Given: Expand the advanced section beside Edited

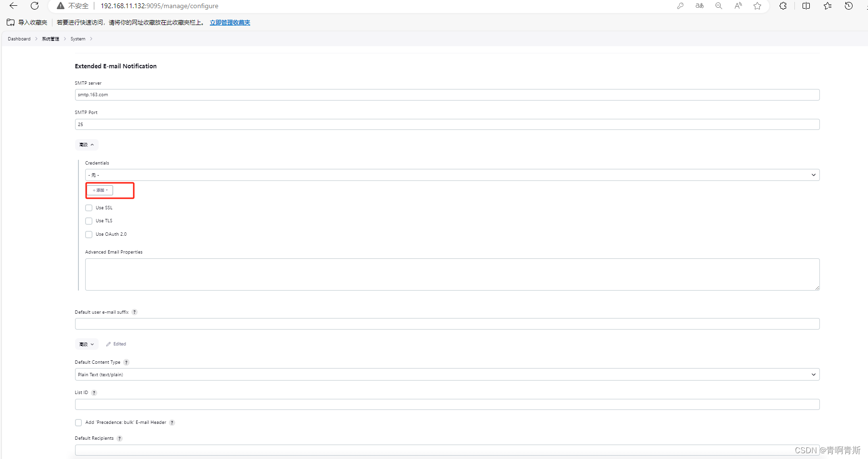Looking at the screenshot, I should pos(87,344).
